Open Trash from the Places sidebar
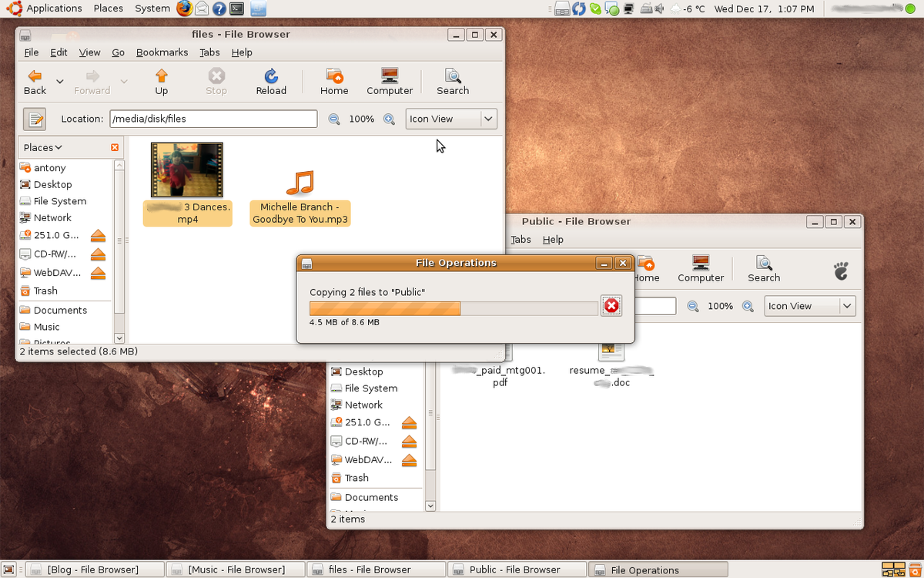The image size is (924, 578). [x=46, y=291]
